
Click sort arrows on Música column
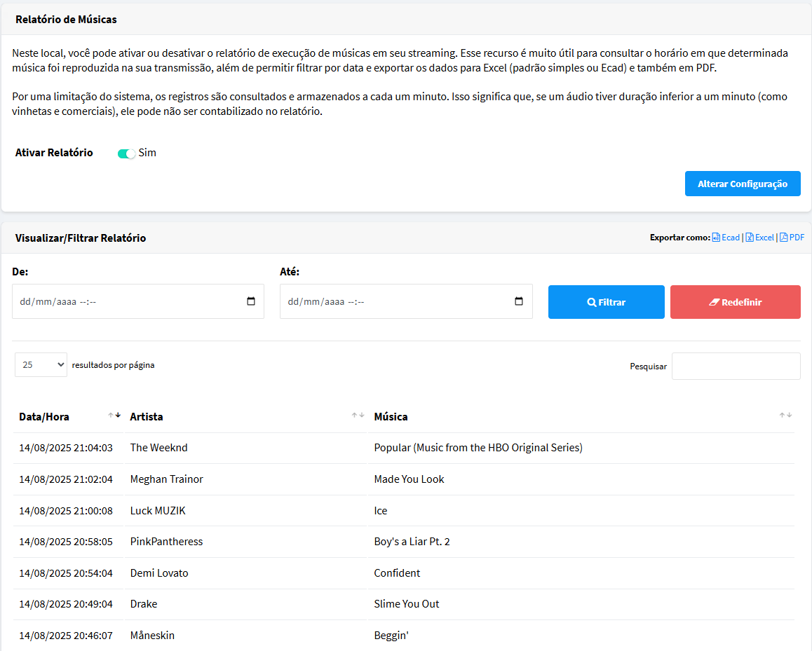point(785,416)
